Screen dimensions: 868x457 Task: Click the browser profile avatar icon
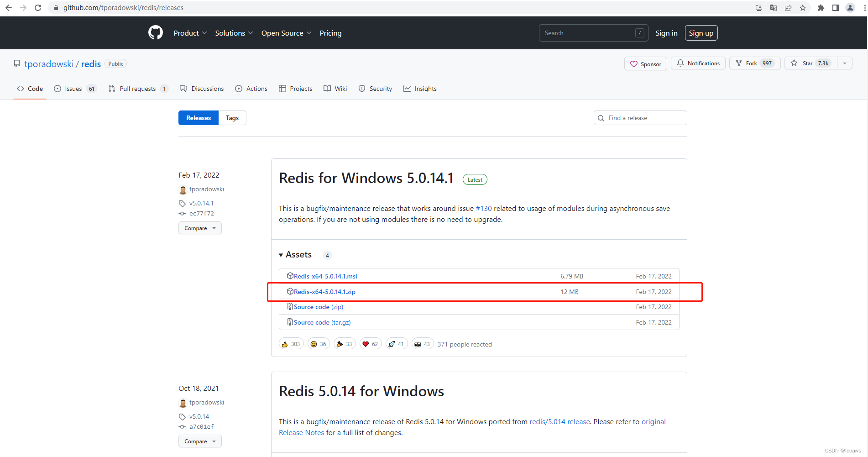point(850,8)
